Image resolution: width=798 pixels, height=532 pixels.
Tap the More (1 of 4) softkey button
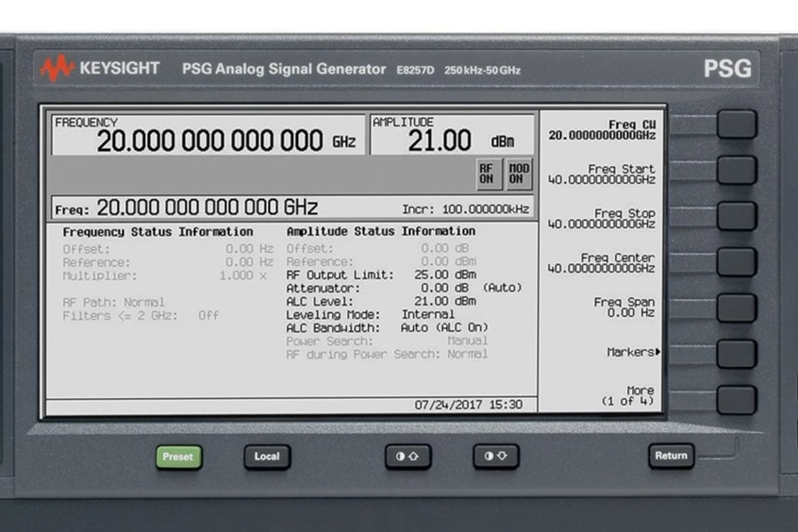tap(737, 399)
